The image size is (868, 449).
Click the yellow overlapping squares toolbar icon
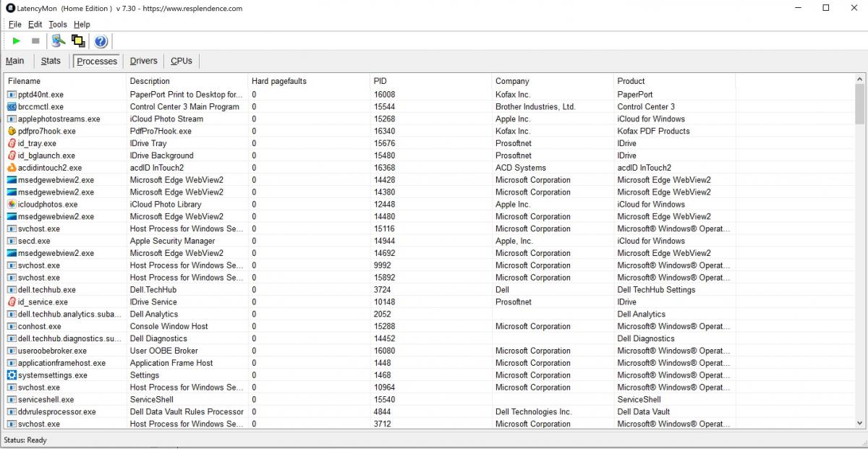[77, 41]
